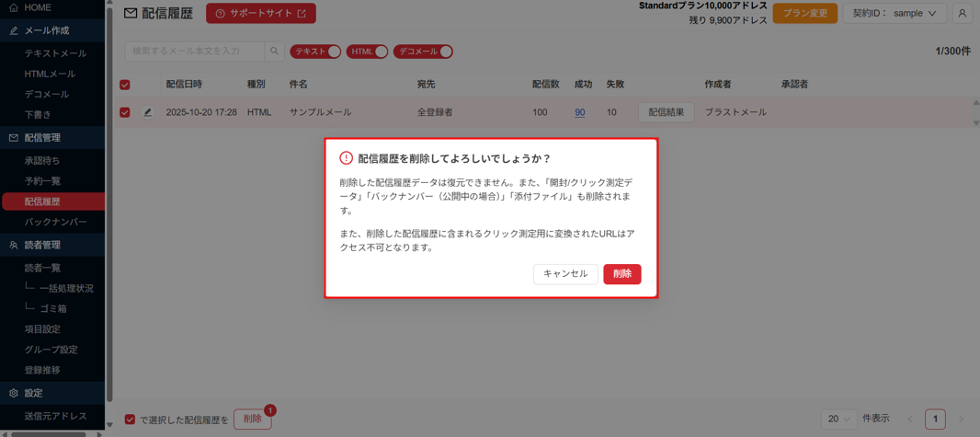Click the 読者管理 people icon
This screenshot has height=437, width=980.
coord(14,246)
